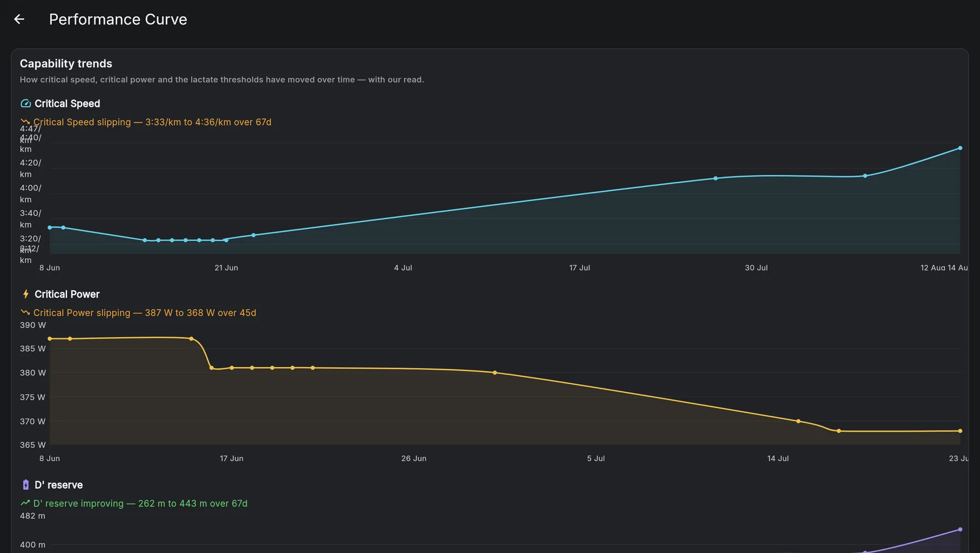Select the Critical Power data point at 380 W
This screenshot has width=980, height=553.
tap(495, 373)
